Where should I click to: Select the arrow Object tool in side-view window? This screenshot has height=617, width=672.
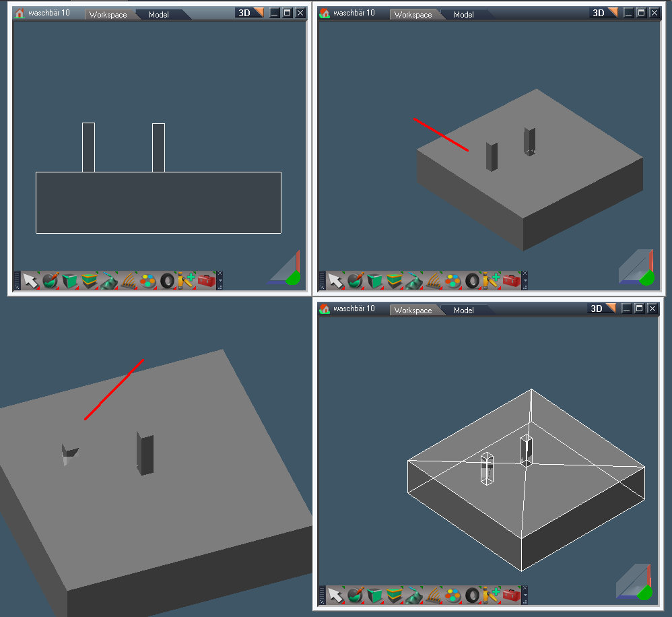pos(30,280)
